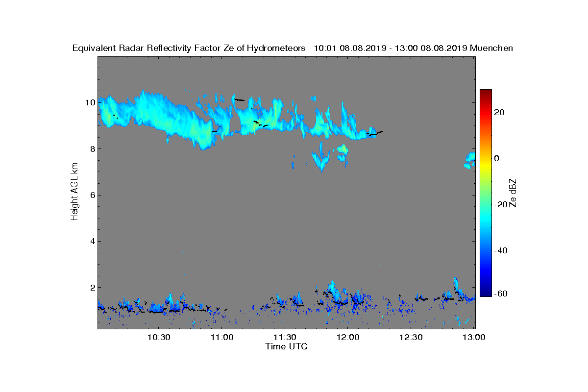This screenshot has width=588, height=392.
Task: Click the plot title text
Action: pyautogui.click(x=293, y=48)
